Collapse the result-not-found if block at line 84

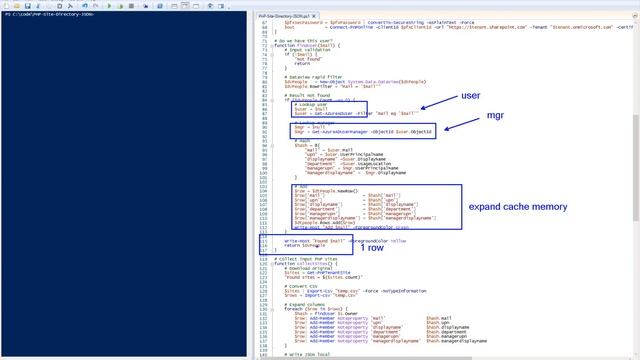pos(272,100)
